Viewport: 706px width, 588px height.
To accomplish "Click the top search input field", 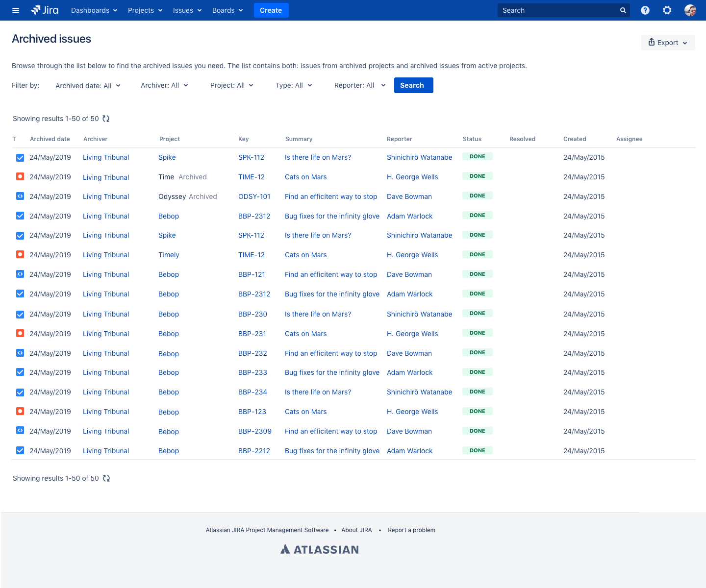I will 558,10.
